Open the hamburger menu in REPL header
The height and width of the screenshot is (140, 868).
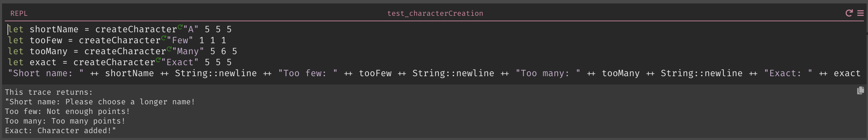pos(860,13)
